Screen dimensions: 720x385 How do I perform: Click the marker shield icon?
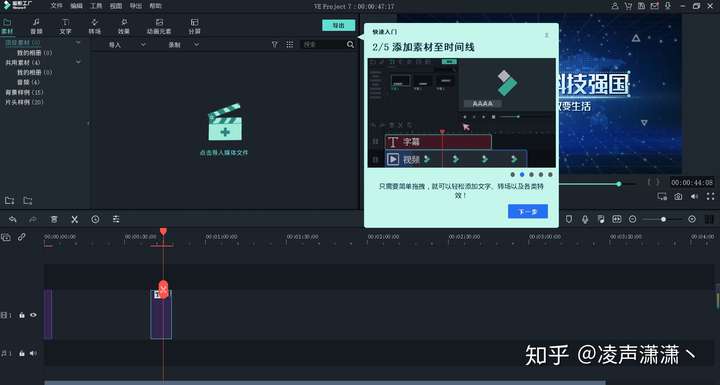[568, 220]
